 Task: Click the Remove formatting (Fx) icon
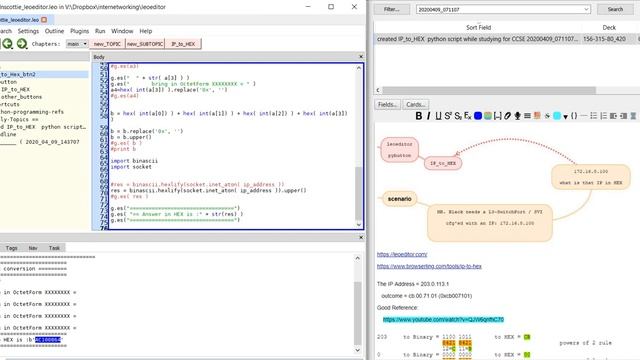[468, 116]
